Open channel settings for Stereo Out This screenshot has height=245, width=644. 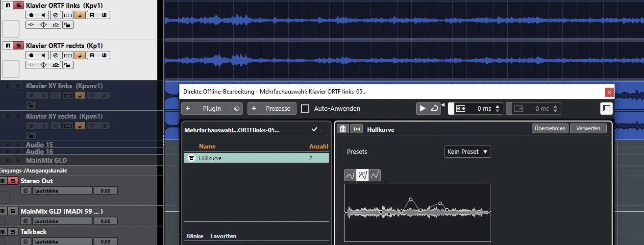(25, 191)
